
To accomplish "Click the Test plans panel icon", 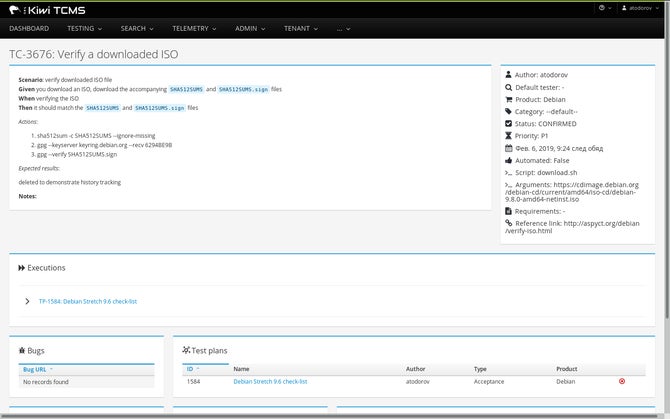I will click(x=186, y=350).
